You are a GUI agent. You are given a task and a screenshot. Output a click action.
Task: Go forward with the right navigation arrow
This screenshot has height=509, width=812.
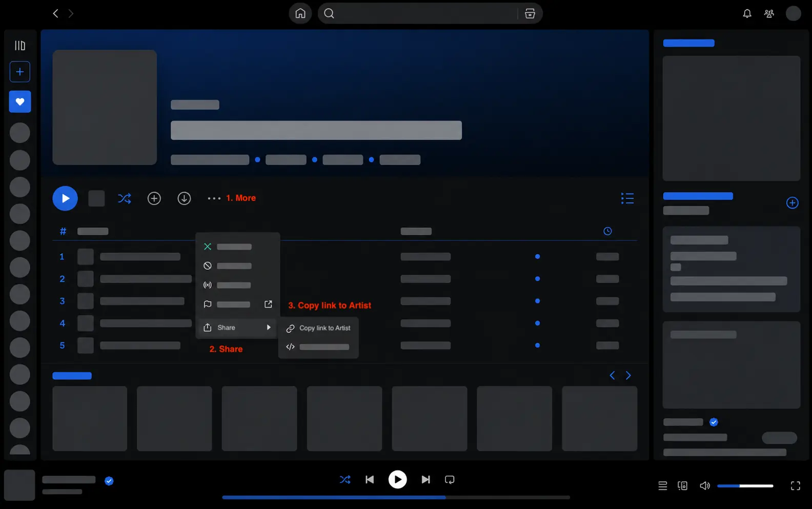[x=71, y=13]
